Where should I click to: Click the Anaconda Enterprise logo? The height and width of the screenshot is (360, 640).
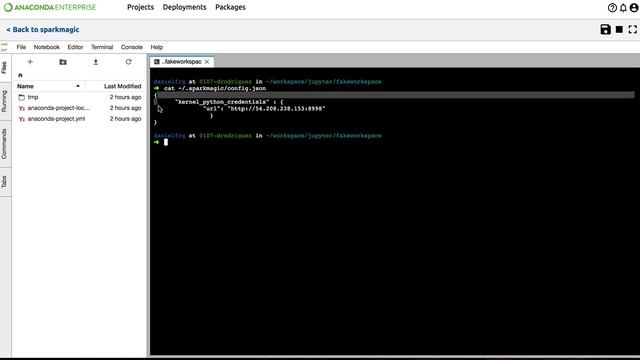[50, 7]
